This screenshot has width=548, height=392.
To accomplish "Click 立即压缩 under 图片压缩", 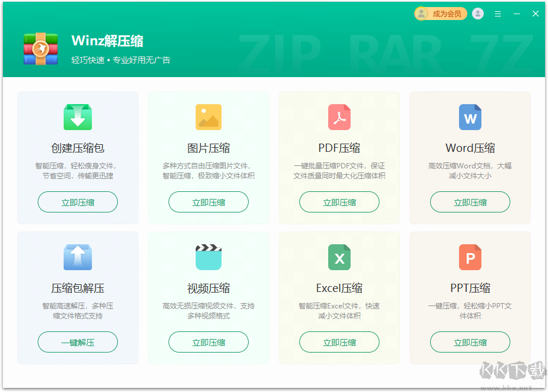I will tap(209, 202).
